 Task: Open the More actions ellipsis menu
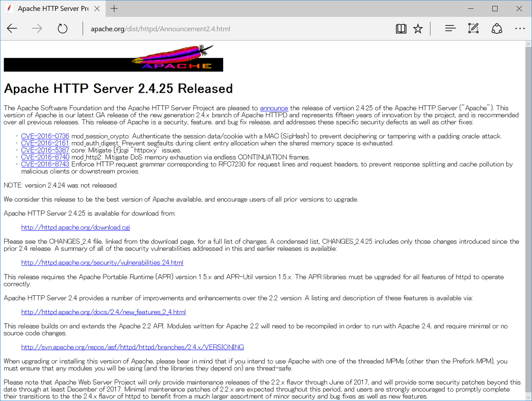(520, 29)
